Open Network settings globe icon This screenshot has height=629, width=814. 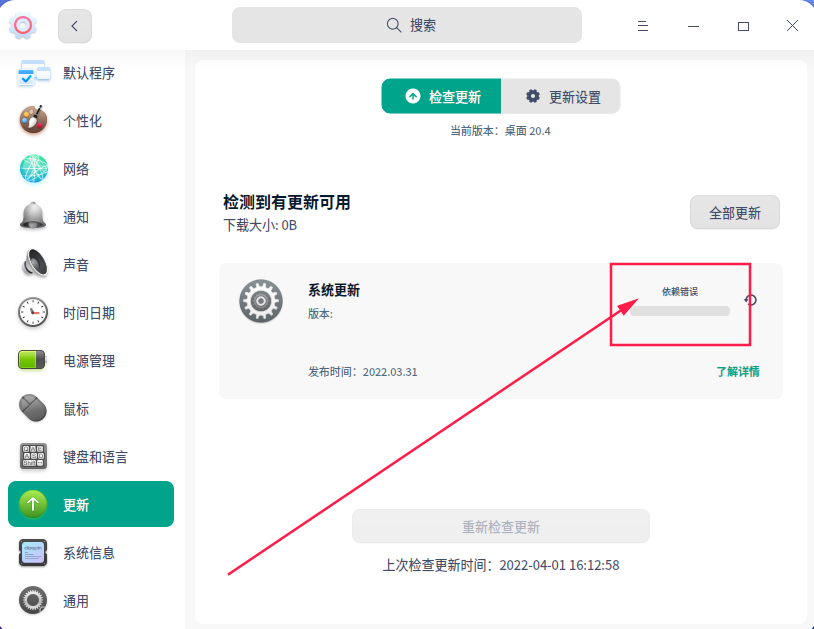33,169
